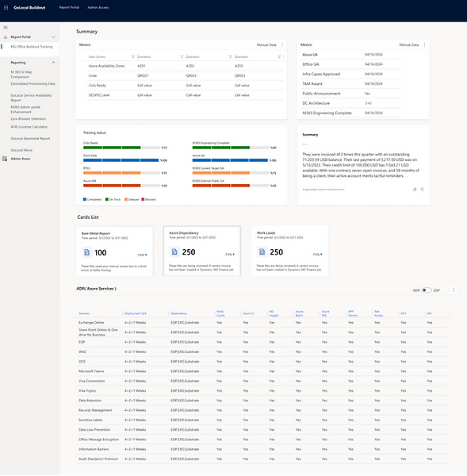
Task: Open more options on the Mexico data centers card
Action: tap(282, 44)
